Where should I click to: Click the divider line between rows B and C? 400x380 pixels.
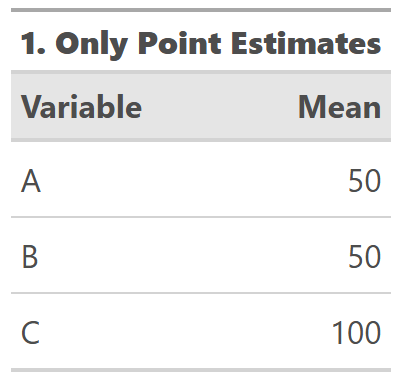click(201, 293)
